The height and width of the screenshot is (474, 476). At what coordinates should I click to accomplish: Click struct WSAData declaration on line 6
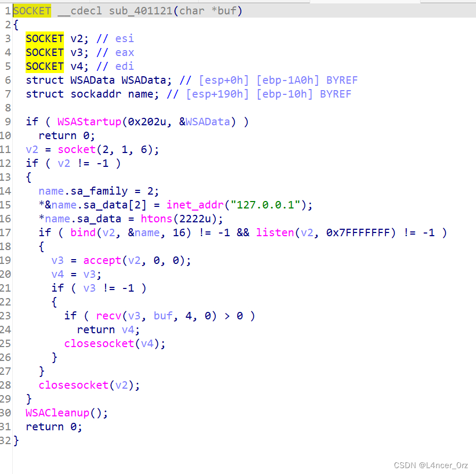click(x=99, y=80)
